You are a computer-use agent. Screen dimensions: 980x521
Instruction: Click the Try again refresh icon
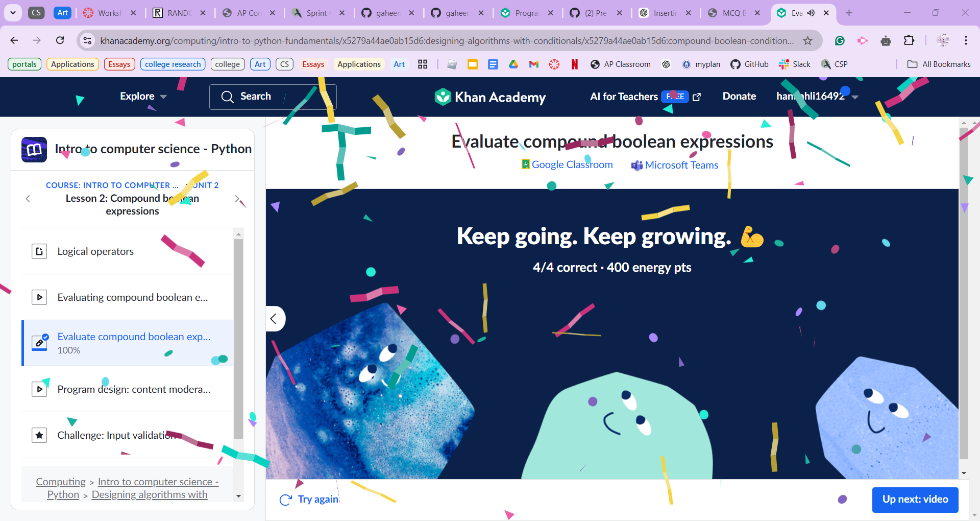tap(286, 500)
